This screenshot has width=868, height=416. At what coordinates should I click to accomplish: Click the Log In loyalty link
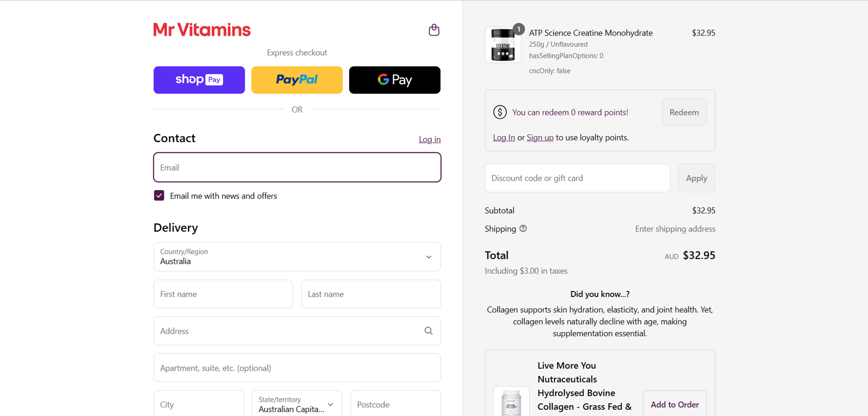click(504, 137)
